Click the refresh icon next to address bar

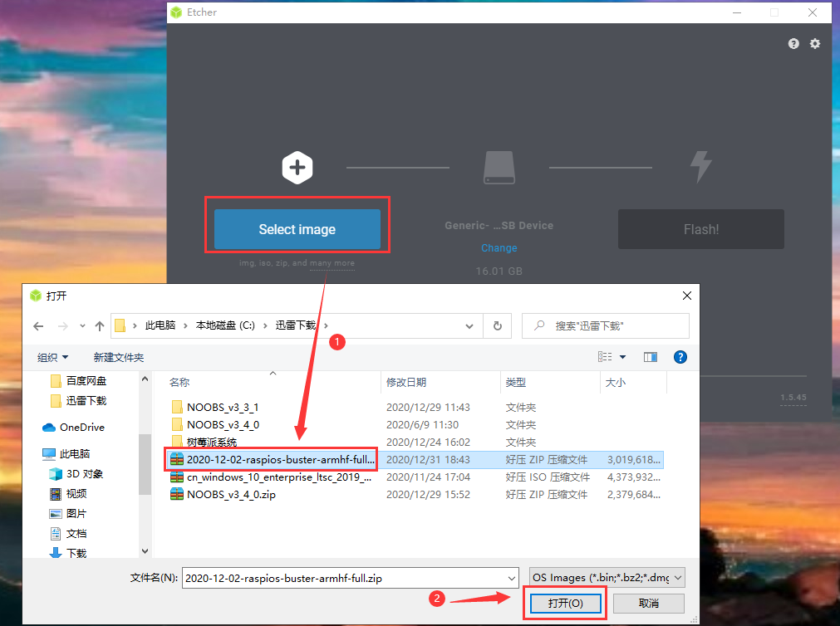coord(497,325)
